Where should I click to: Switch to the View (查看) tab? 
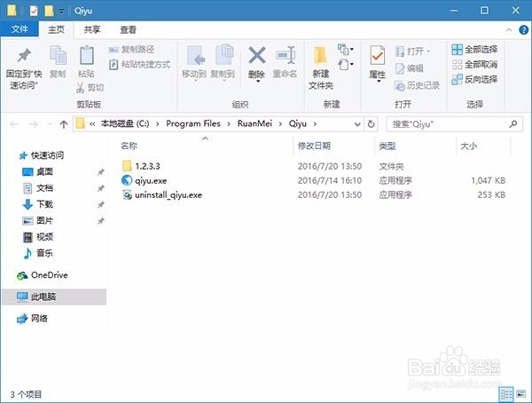(128, 29)
